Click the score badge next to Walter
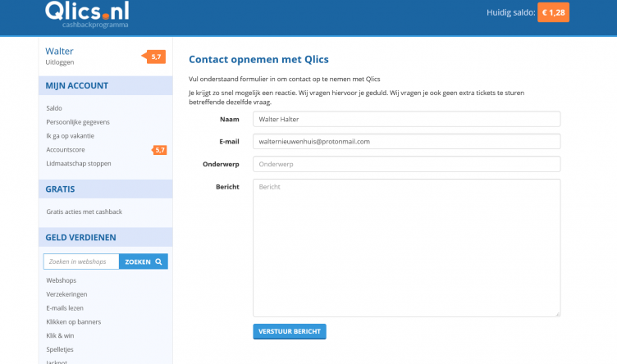Screen dimensions: 617x364 pyautogui.click(x=156, y=57)
